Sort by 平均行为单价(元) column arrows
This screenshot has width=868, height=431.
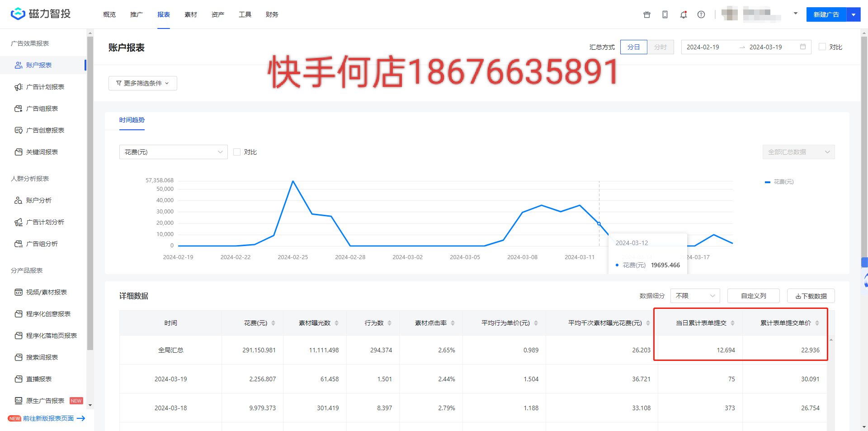tap(536, 323)
